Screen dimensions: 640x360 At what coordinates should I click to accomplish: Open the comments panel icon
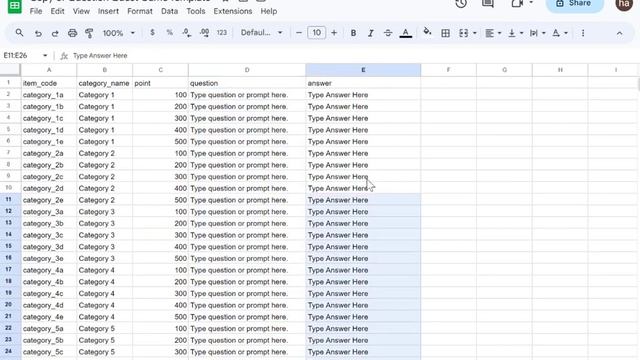pyautogui.click(x=487, y=4)
